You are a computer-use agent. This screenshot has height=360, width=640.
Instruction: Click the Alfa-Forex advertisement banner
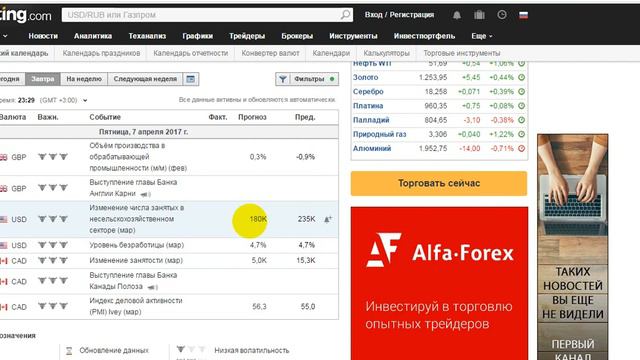[x=439, y=283]
